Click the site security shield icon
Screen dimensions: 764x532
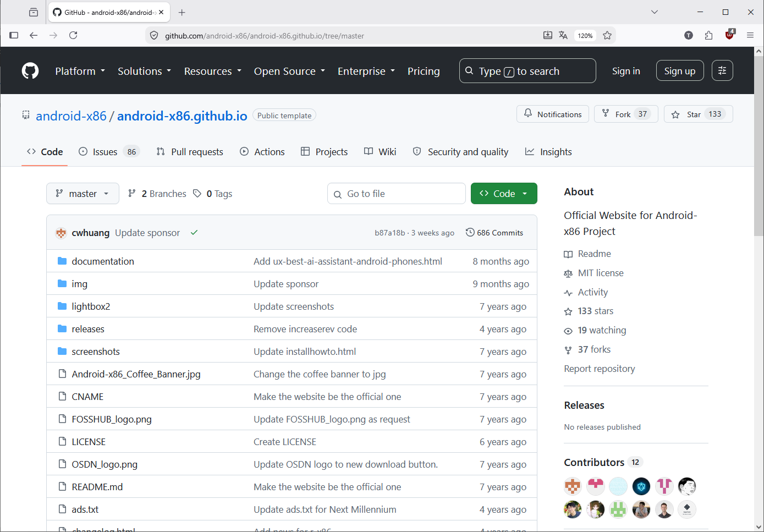[x=154, y=36]
